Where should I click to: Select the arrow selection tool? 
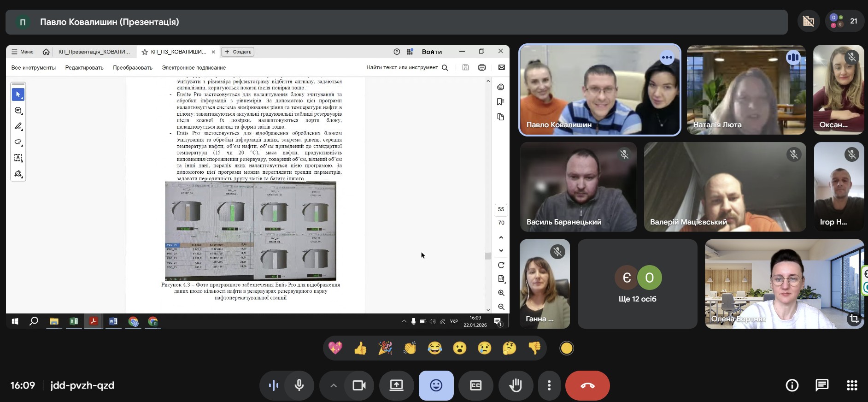[18, 95]
